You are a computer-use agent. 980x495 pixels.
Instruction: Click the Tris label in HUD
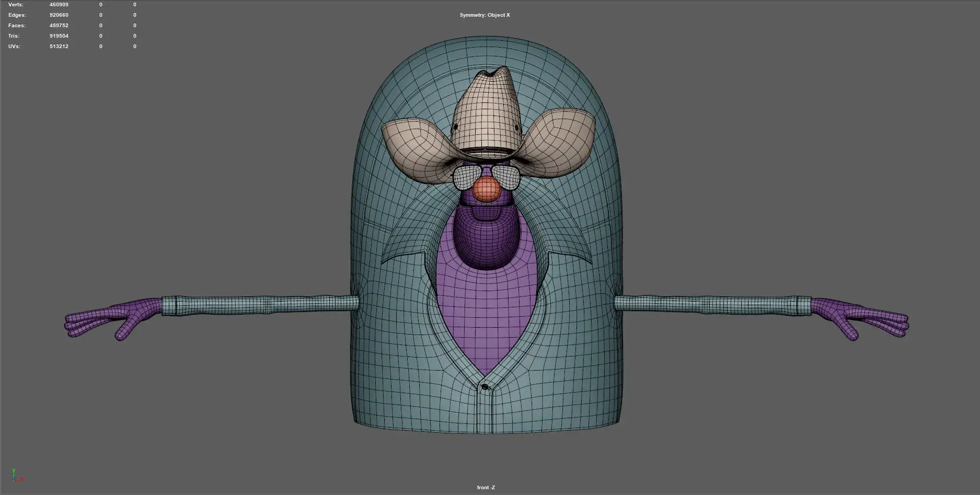tap(14, 36)
